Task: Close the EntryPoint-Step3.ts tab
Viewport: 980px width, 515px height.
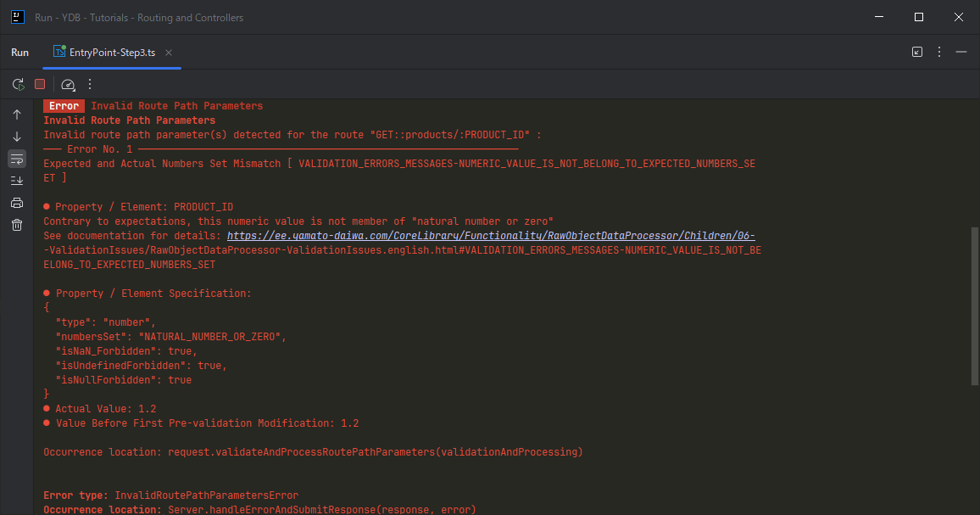Action: [168, 52]
